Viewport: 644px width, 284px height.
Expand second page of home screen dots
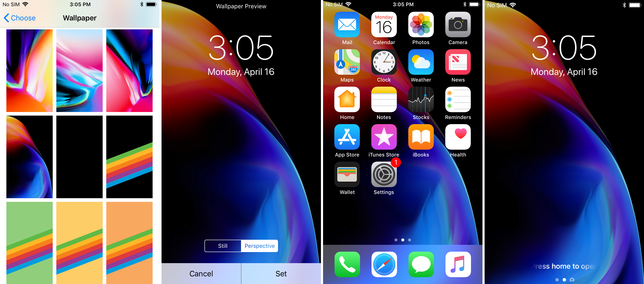tap(403, 239)
